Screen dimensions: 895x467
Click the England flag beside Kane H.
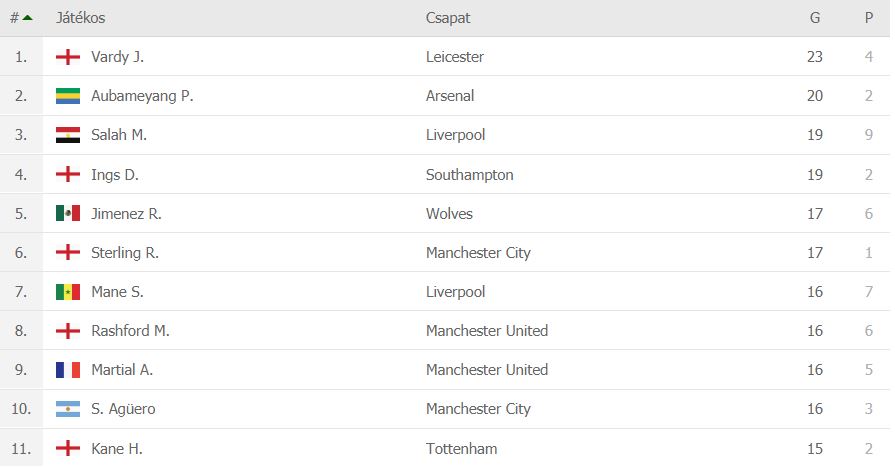tap(67, 448)
